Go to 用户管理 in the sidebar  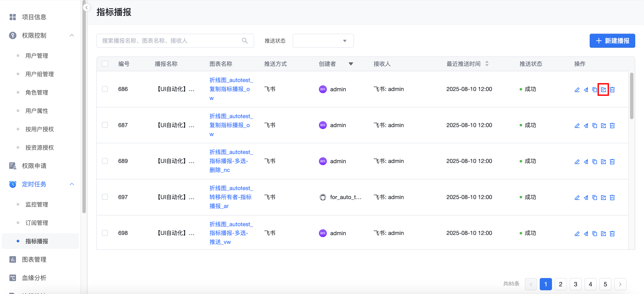click(37, 56)
